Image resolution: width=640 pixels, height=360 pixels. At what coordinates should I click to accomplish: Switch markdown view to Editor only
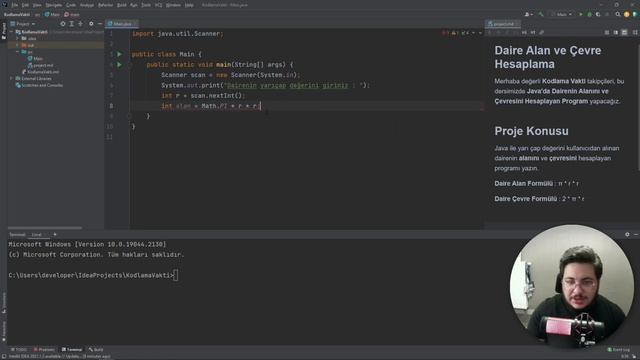point(607,32)
